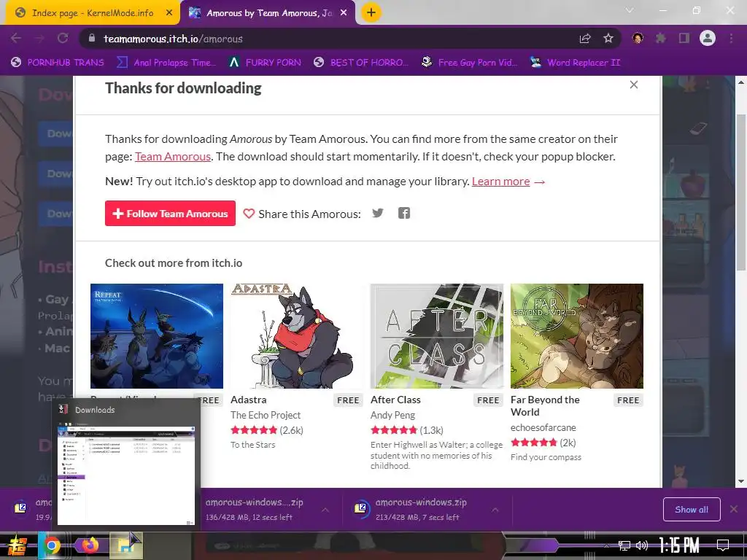This screenshot has height=560, width=747.
Task: Expand options for 213/428 MB download
Action: pos(495,510)
